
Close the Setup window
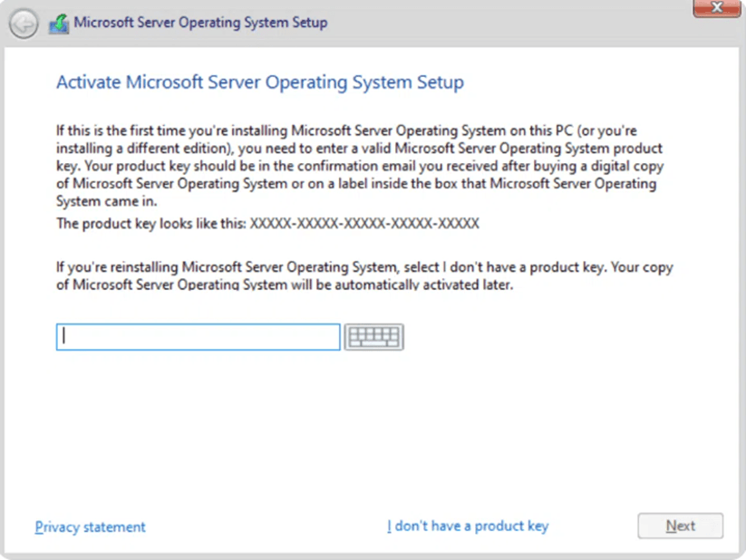tap(715, 9)
